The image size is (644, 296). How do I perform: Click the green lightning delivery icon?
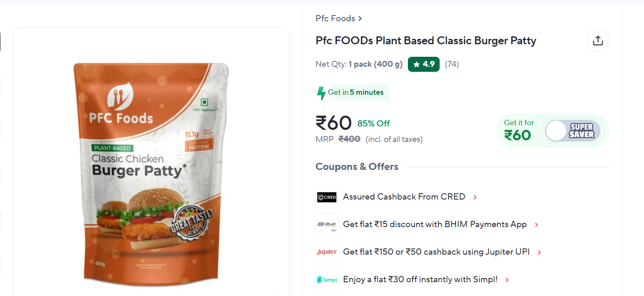point(321,93)
